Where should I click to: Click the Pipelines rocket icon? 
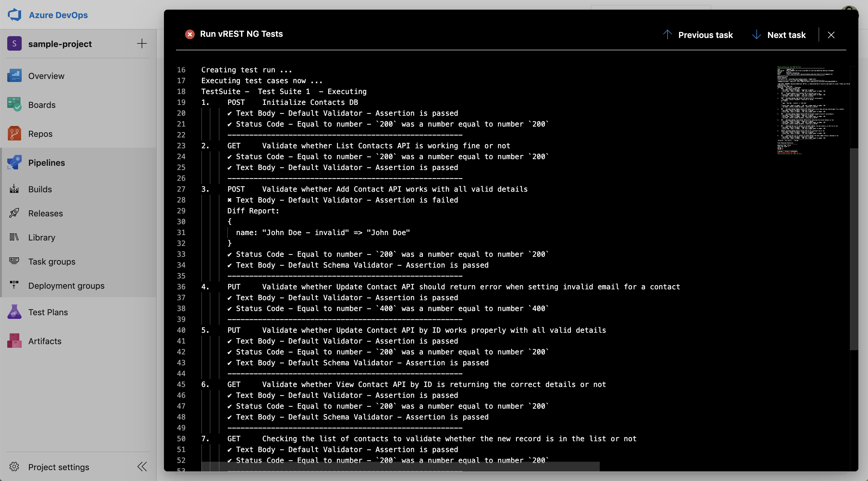tap(14, 163)
